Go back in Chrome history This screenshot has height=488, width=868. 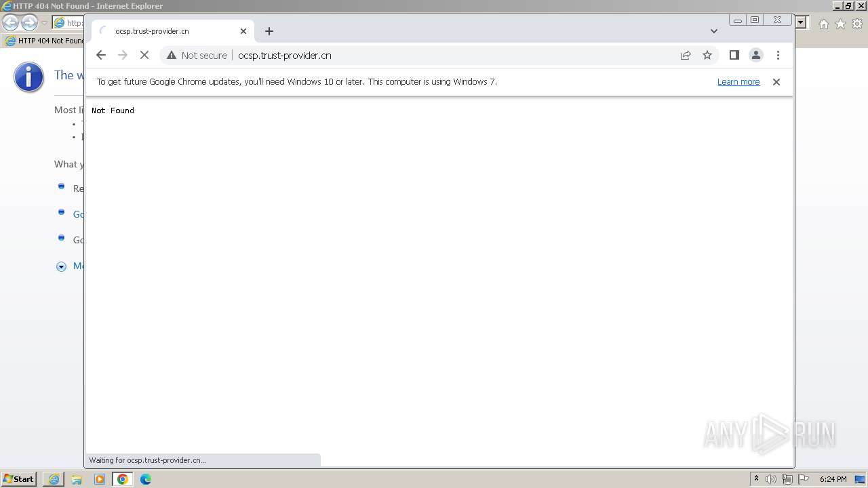click(101, 56)
